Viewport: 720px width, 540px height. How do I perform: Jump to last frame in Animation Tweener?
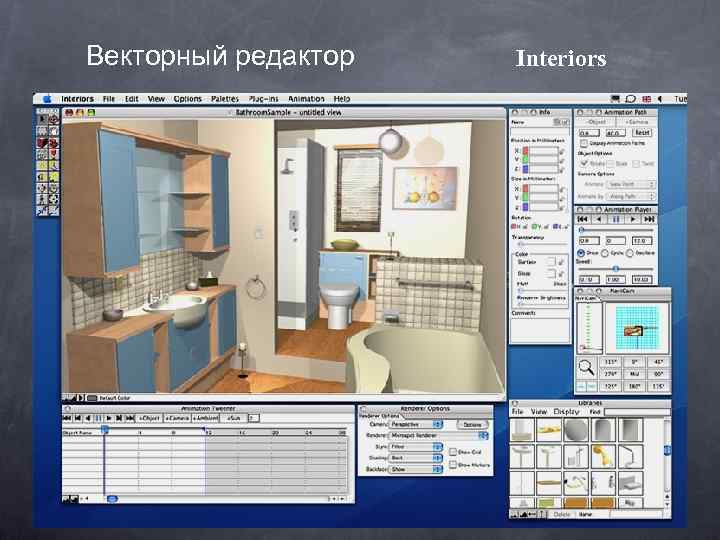click(x=130, y=418)
